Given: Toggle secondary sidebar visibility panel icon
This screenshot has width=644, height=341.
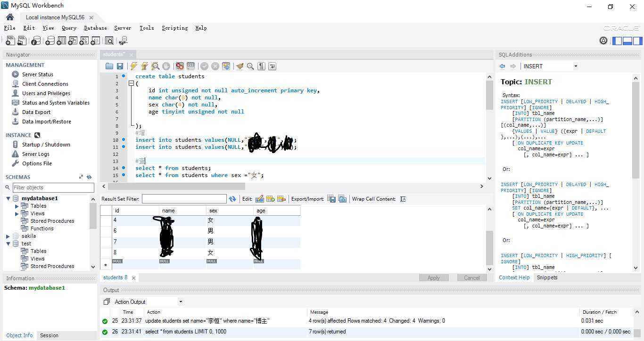Looking at the screenshot, I should point(637,41).
